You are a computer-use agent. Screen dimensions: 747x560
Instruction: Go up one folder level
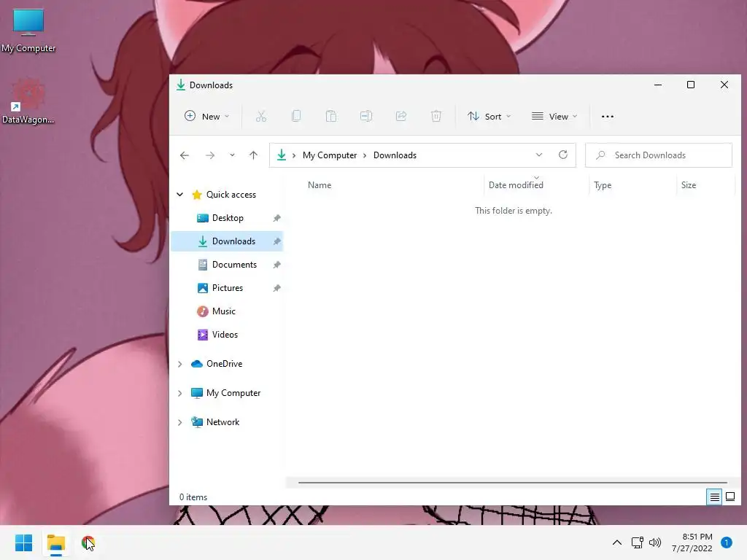(253, 155)
